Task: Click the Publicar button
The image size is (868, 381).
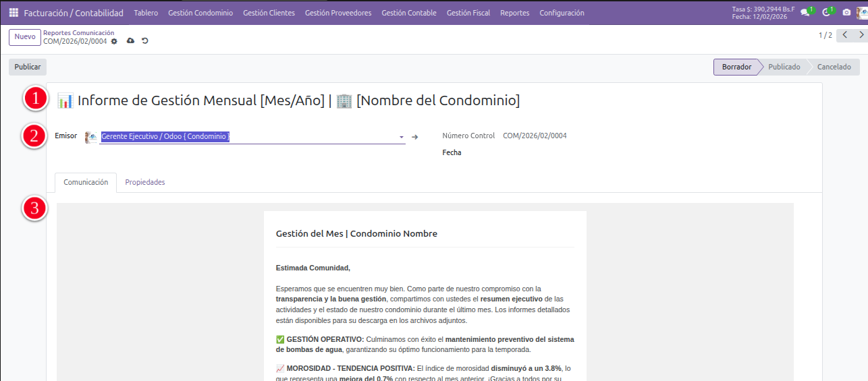Action: 28,67
